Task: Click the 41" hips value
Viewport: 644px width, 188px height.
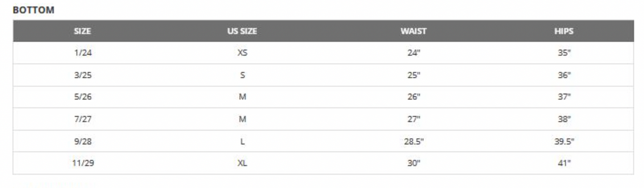Action: 564,163
